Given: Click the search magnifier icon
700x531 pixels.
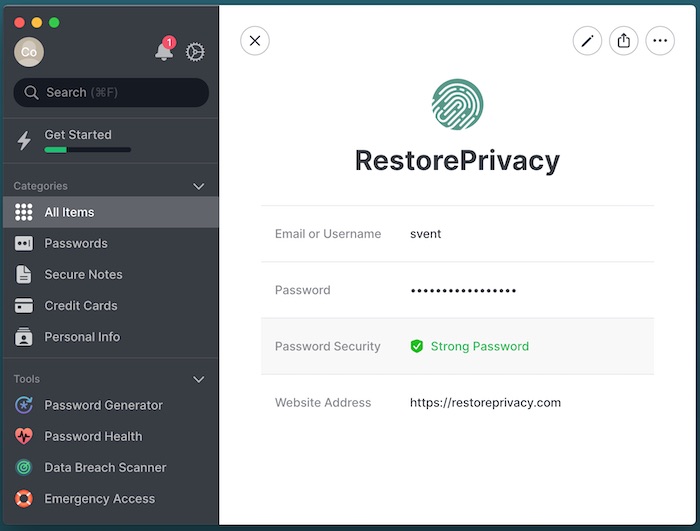Looking at the screenshot, I should point(31,92).
